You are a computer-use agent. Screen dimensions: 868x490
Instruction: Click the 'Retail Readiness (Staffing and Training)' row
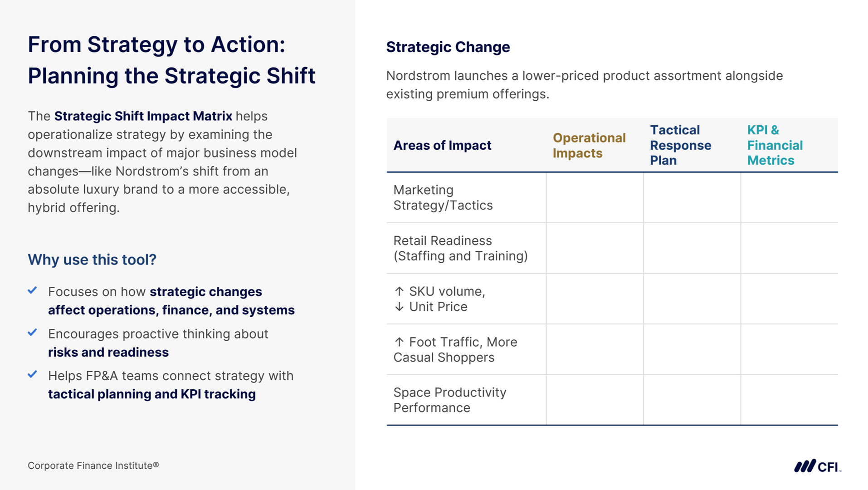point(460,248)
